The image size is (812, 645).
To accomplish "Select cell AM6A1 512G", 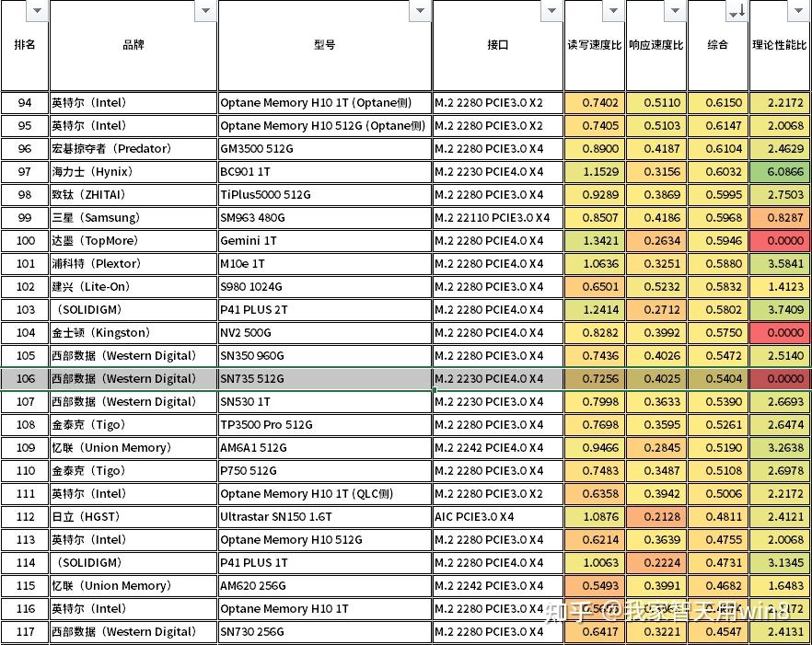I will 325,447.
